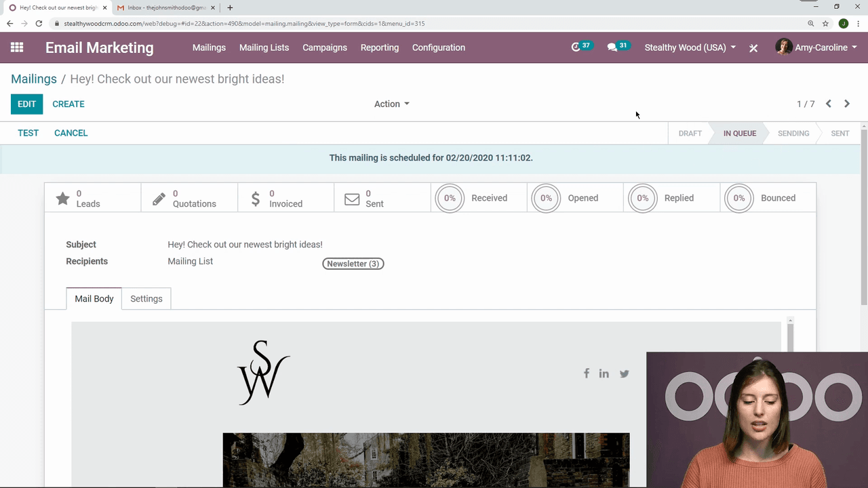
Task: Open the Amy-Caroline user menu
Action: click(816, 47)
